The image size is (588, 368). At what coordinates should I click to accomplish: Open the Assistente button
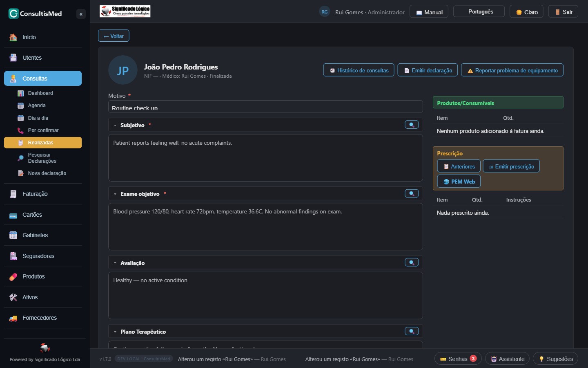tap(507, 359)
